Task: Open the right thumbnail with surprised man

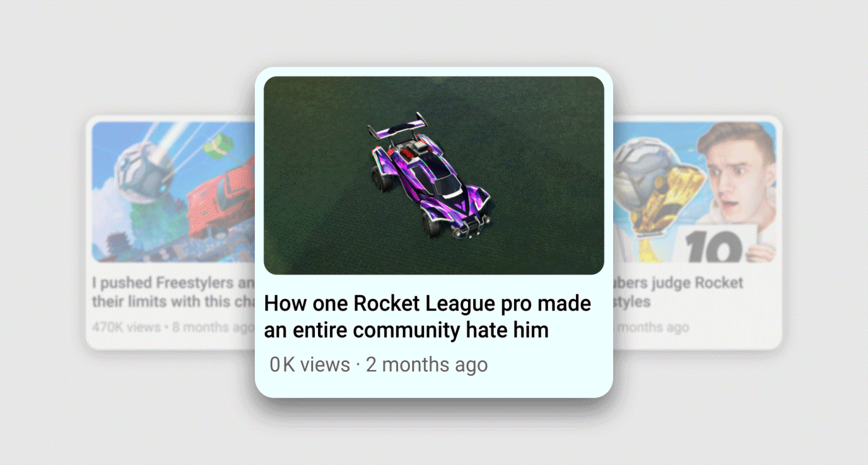Action: point(694,192)
